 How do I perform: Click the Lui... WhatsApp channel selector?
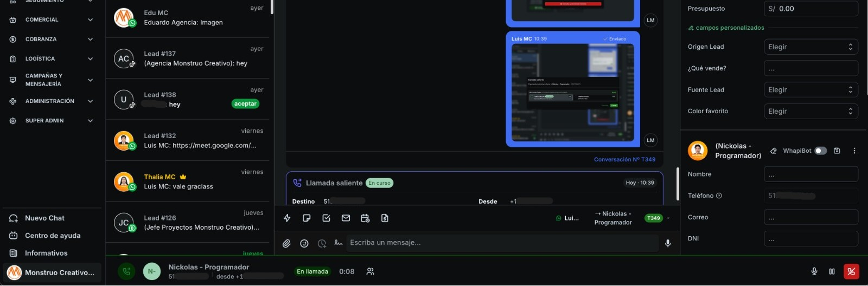567,218
